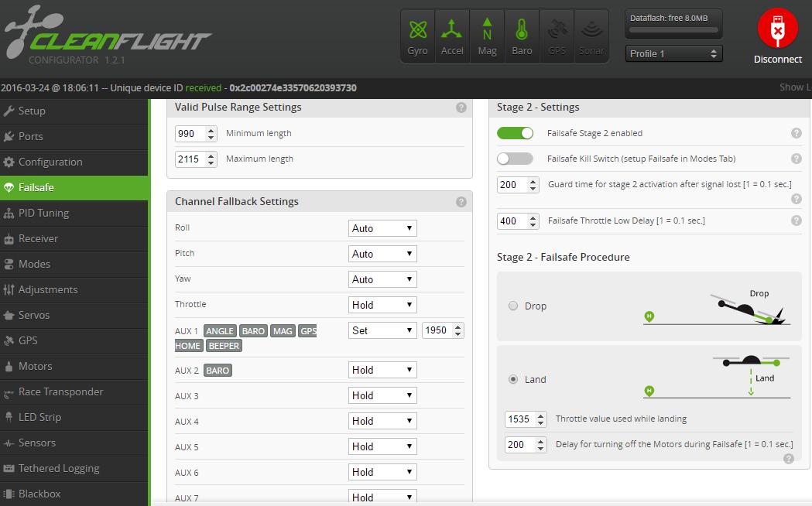Open the Throttle fallback dropdown

coord(382,305)
